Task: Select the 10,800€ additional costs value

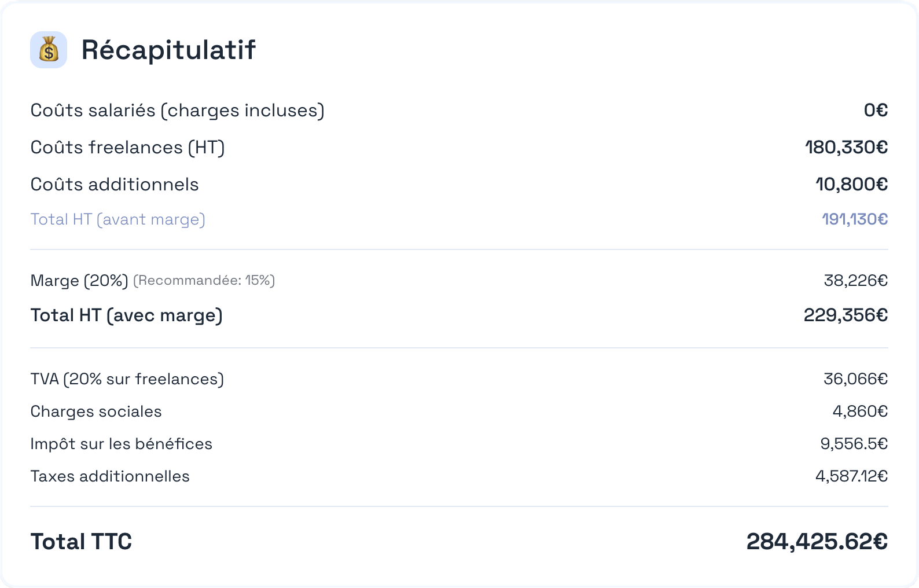Action: (851, 184)
